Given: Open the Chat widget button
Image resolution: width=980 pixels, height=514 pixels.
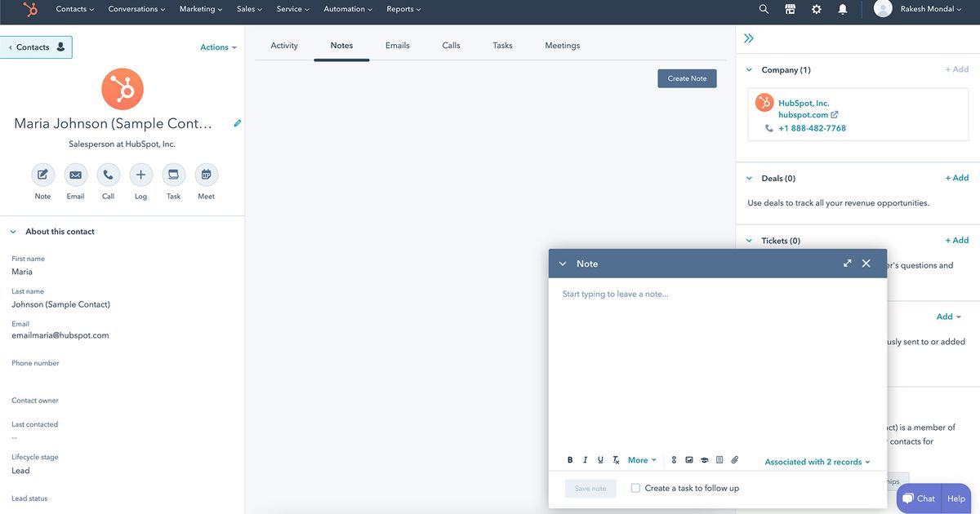Looking at the screenshot, I should 919,498.
